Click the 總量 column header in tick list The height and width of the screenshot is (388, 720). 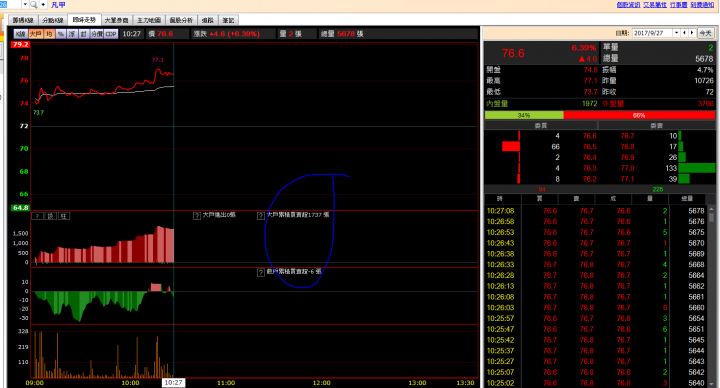pyautogui.click(x=687, y=199)
